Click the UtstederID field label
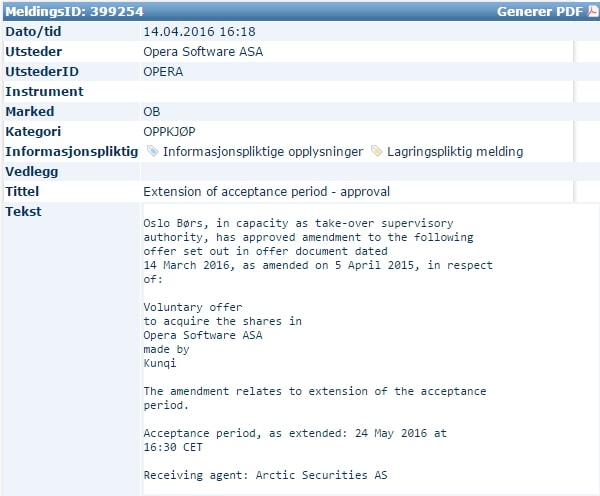Screen dimensions: 600x496 tap(42, 72)
